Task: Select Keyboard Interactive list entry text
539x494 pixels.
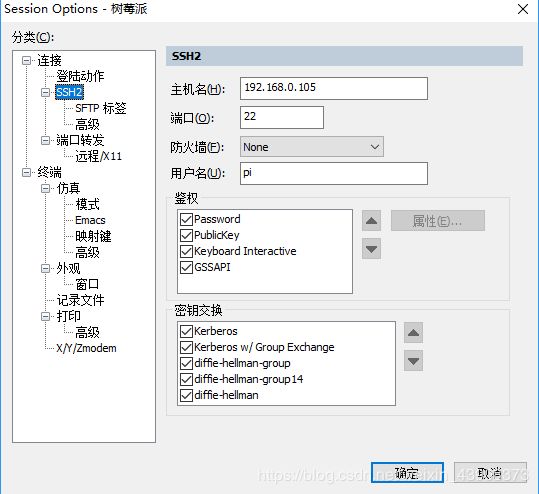Action: point(245,251)
